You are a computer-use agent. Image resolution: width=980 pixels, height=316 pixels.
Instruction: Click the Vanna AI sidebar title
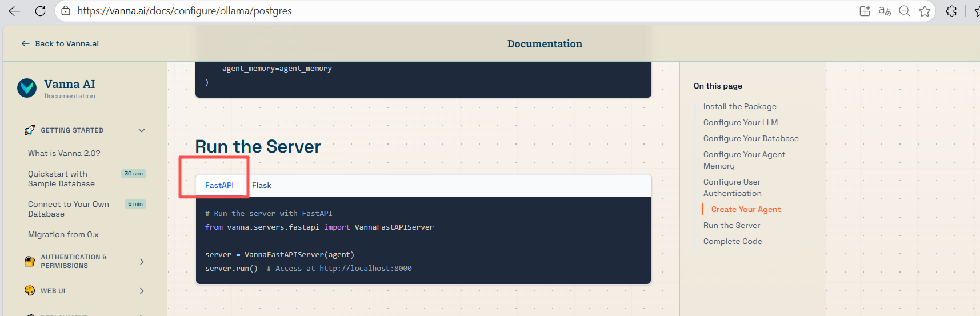click(70, 84)
